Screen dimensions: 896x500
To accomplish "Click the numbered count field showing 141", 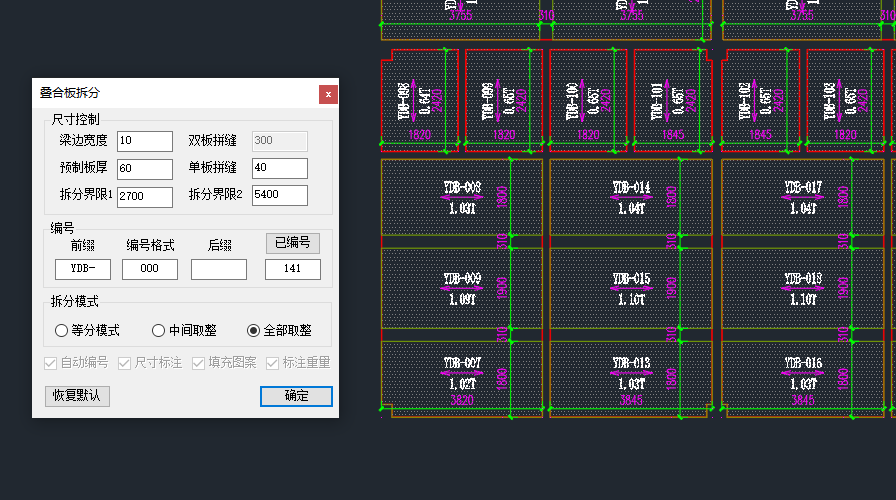I will 292,269.
